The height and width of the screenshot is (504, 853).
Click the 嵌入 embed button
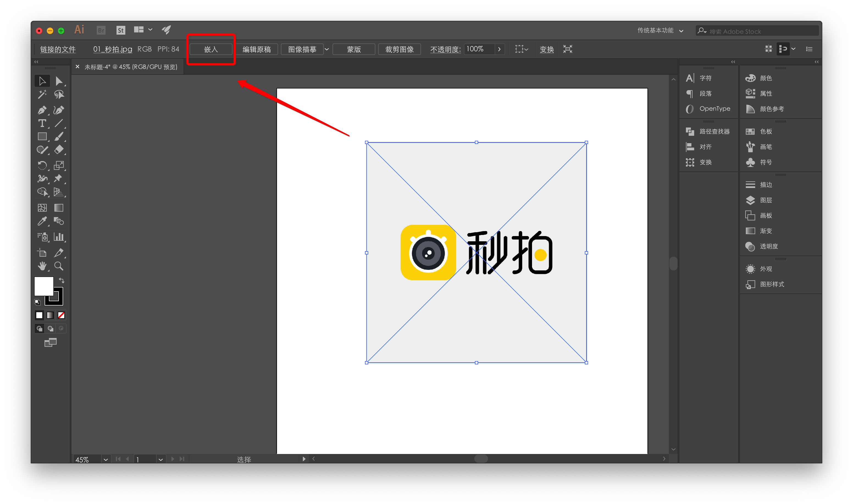pyautogui.click(x=211, y=49)
